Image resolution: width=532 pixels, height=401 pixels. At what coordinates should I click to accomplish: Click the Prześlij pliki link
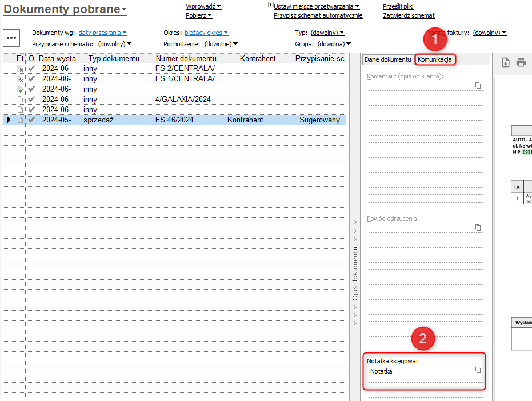(398, 6)
